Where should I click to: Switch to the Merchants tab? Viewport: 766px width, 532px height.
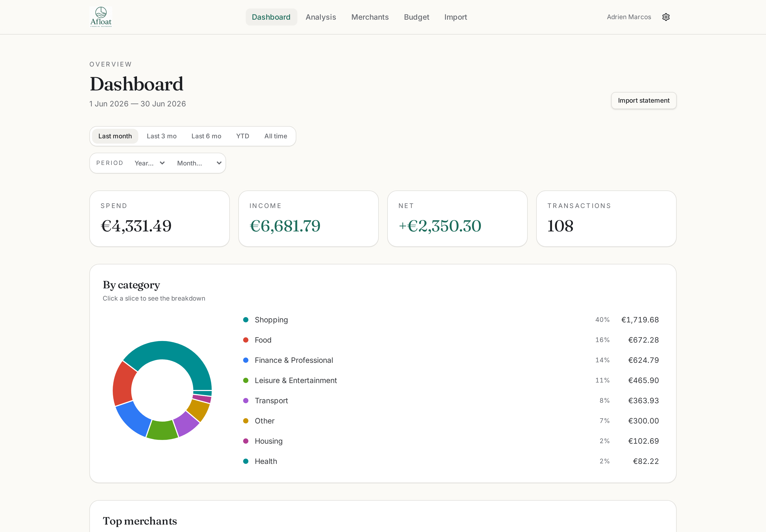point(370,17)
